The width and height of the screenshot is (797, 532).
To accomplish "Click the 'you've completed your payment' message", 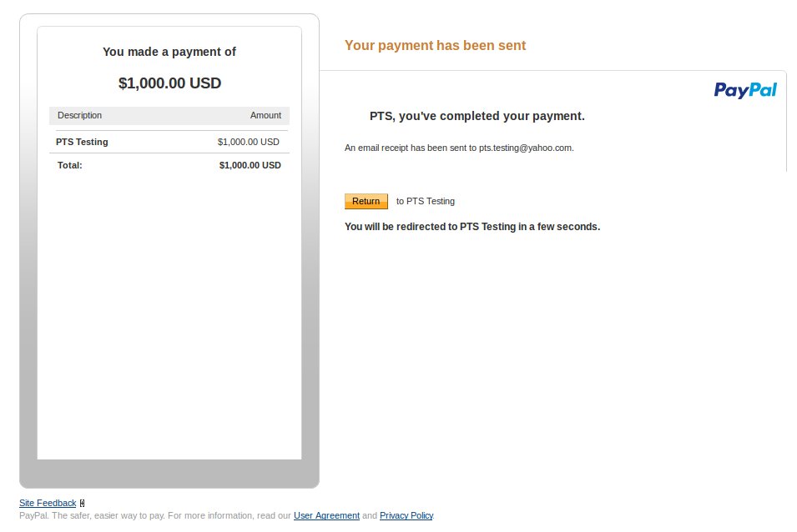I will 477,116.
